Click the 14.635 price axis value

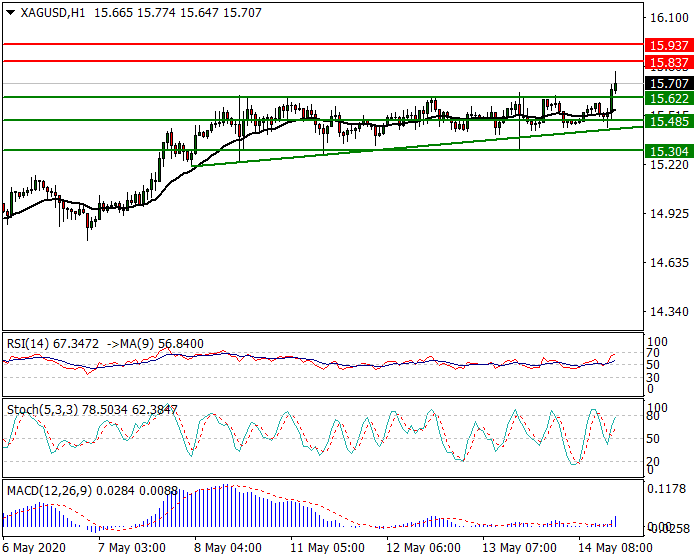(669, 263)
